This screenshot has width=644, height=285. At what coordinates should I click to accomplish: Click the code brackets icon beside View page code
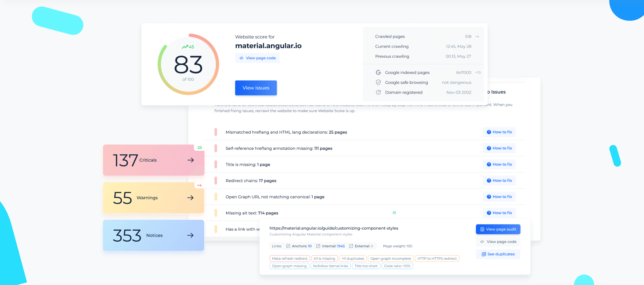(241, 58)
